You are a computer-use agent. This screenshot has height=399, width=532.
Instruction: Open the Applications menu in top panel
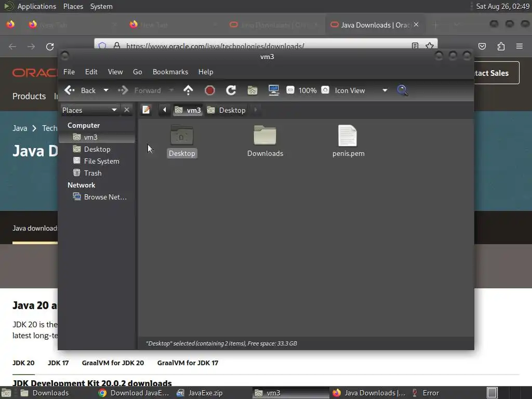click(37, 6)
